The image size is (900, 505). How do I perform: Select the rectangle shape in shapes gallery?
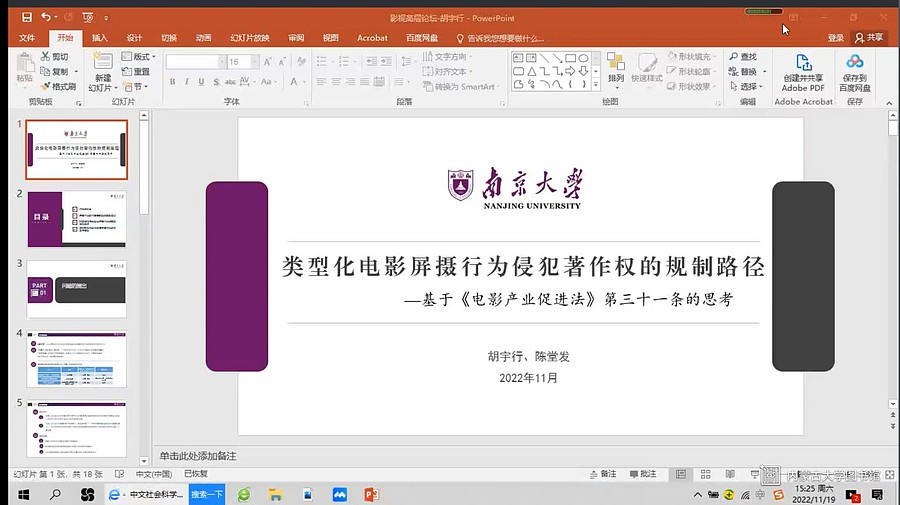pyautogui.click(x=571, y=58)
